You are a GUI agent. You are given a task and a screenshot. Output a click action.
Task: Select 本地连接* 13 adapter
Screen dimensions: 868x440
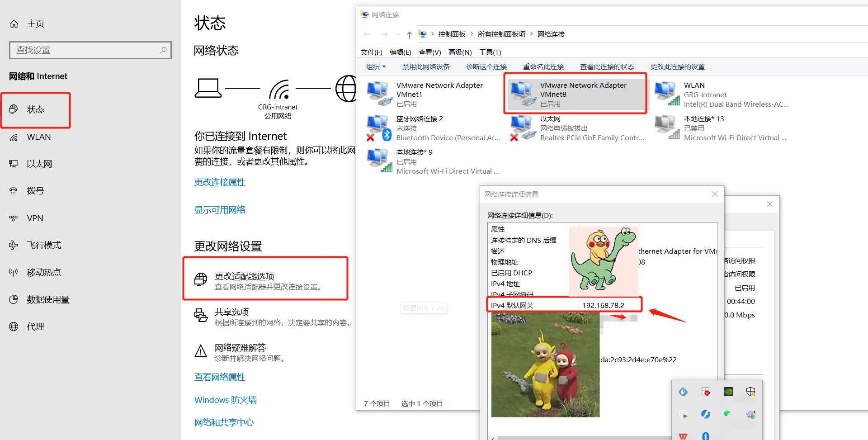tap(722, 128)
